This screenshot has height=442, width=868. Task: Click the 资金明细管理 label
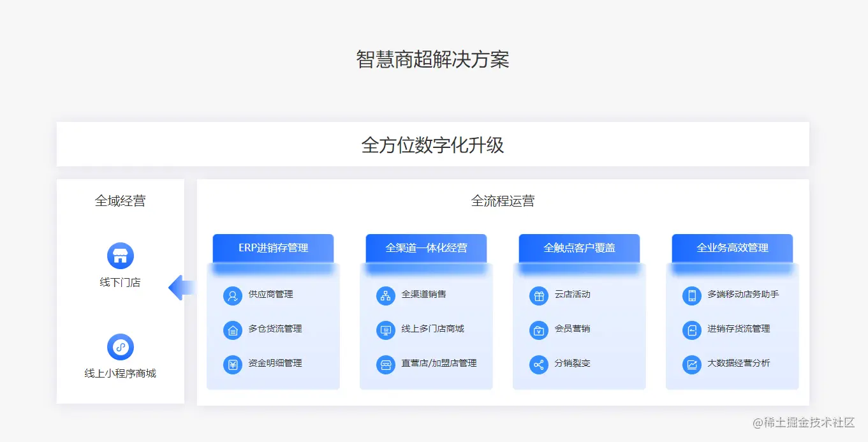(276, 364)
